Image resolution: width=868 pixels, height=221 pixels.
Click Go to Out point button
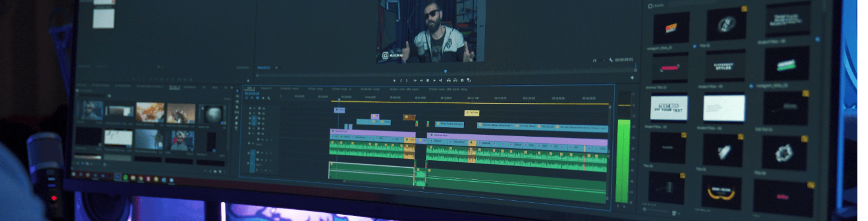tap(440, 80)
